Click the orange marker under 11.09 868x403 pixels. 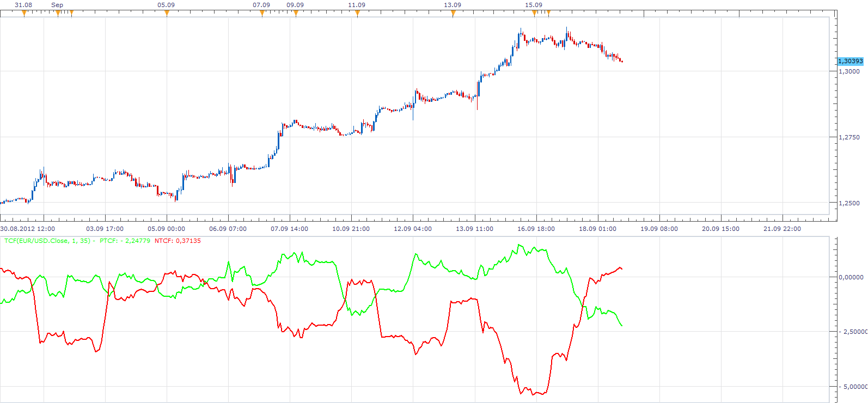point(357,13)
